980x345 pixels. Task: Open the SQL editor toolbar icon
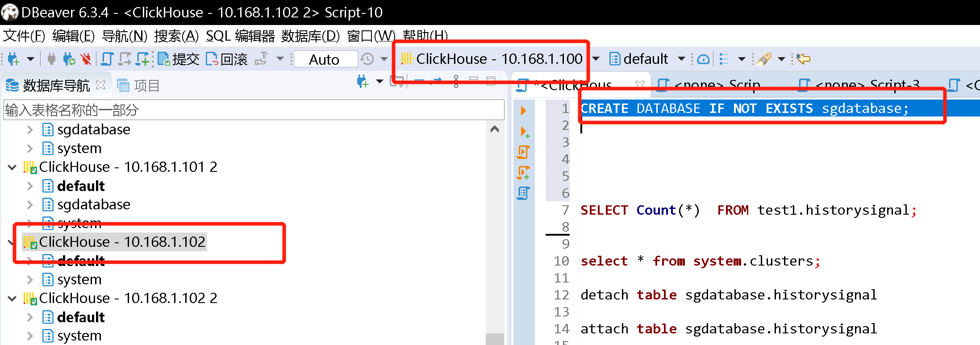coord(107,59)
